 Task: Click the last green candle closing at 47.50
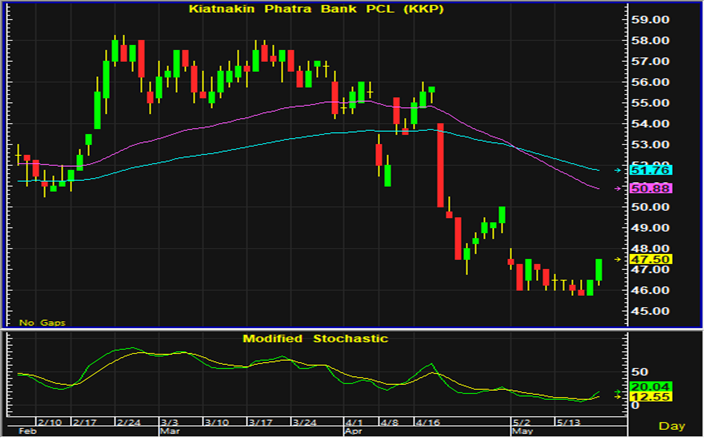tap(599, 270)
